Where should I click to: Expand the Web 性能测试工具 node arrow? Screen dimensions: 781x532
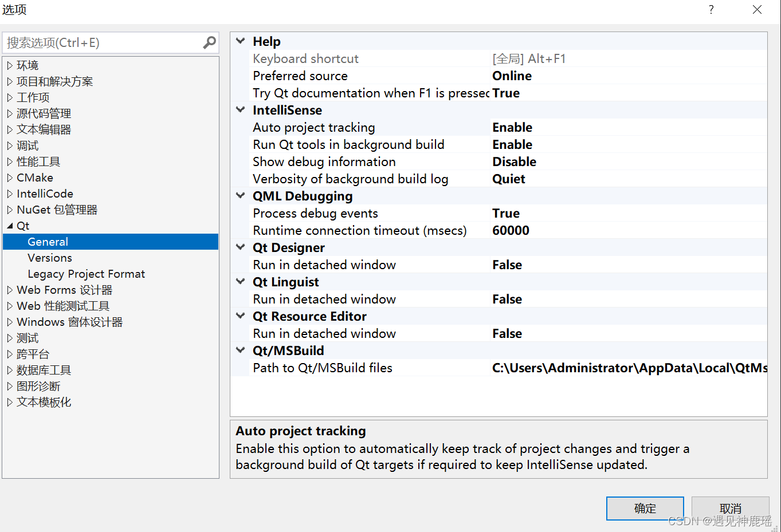(x=10, y=306)
